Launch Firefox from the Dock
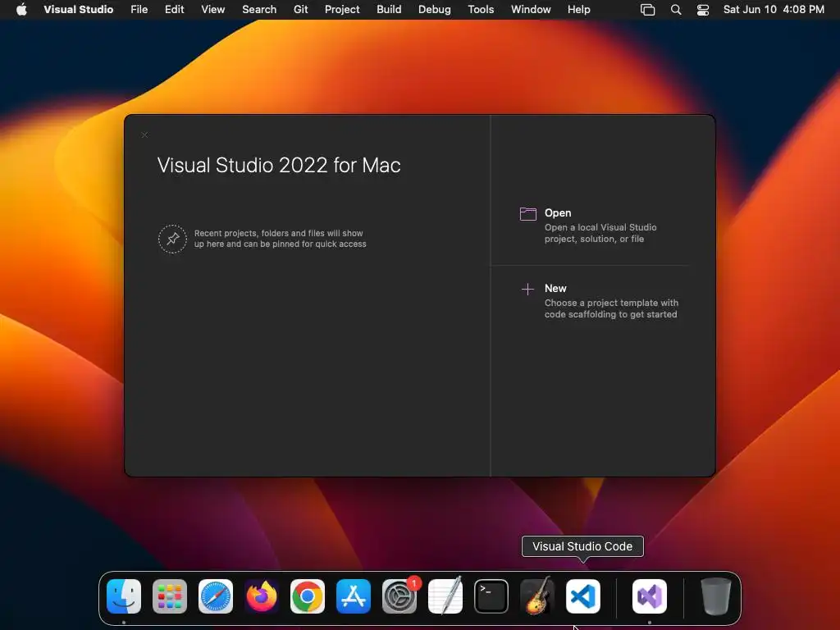This screenshot has height=630, width=840. click(262, 596)
